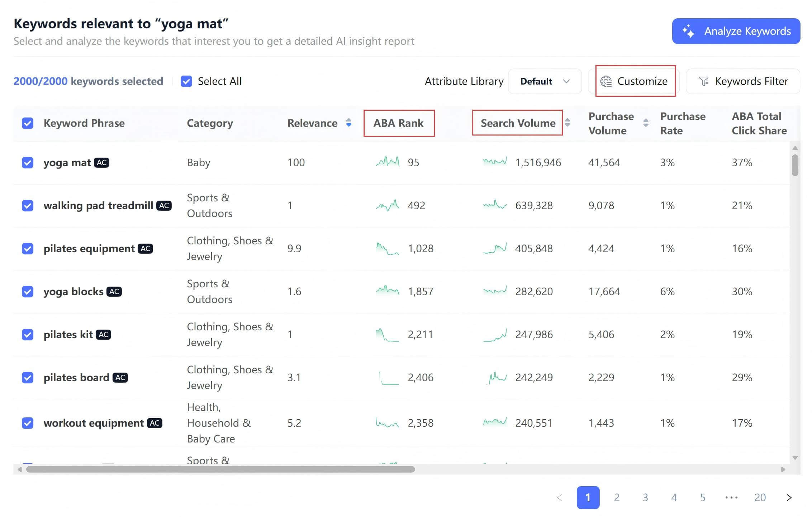This screenshot has width=812, height=517.
Task: Jump to page 20 in pagination
Action: coord(760,497)
